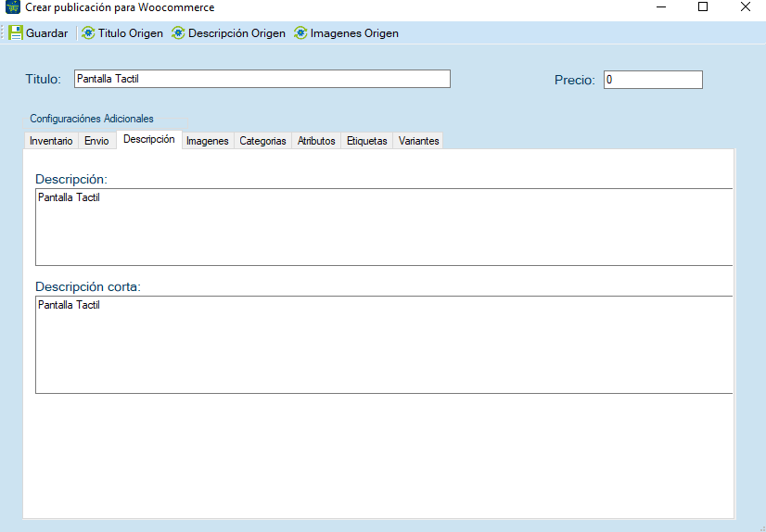
Task: Open the Variantes tab
Action: click(418, 141)
